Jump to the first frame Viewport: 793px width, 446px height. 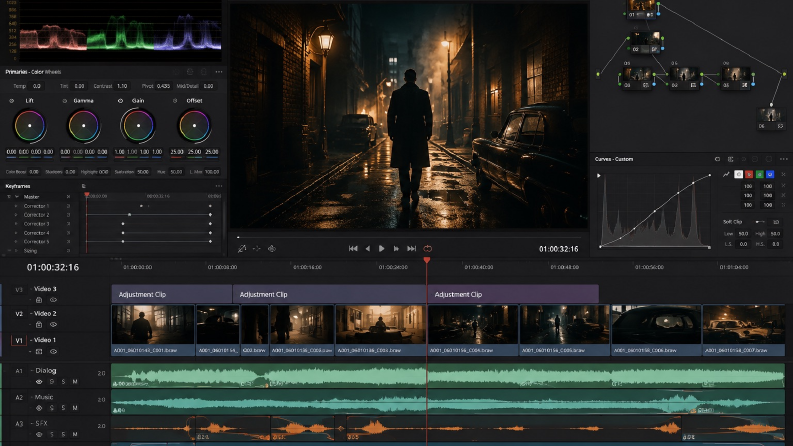pyautogui.click(x=353, y=248)
